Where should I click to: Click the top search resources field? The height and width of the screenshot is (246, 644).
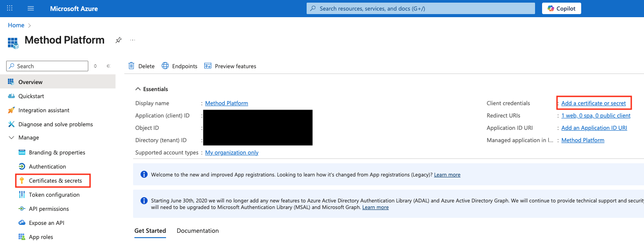420,8
